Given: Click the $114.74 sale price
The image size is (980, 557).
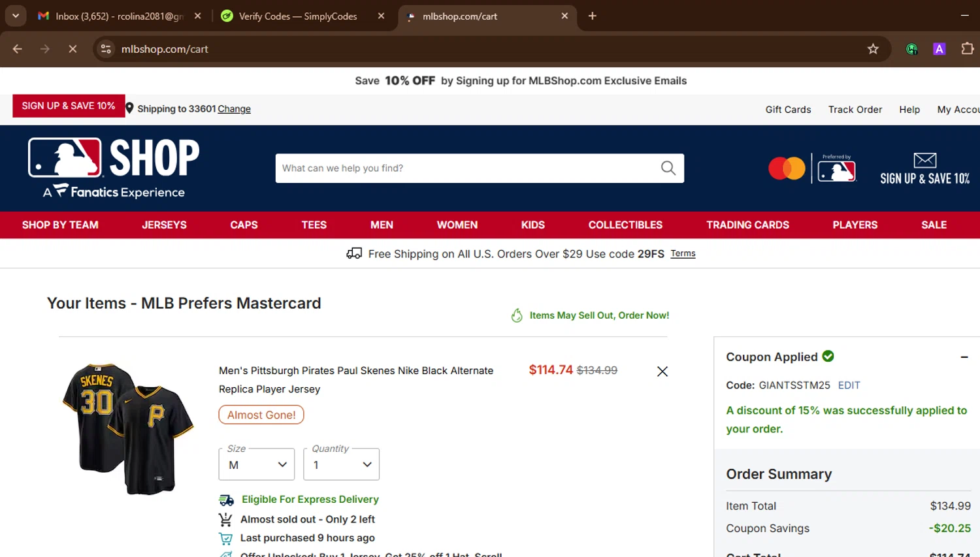Looking at the screenshot, I should pyautogui.click(x=551, y=370).
